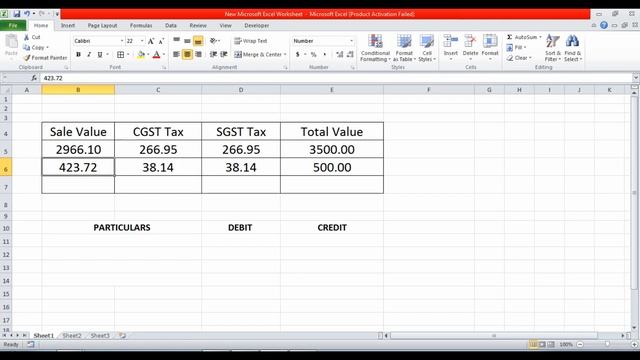Click the insert function fx icon
The height and width of the screenshot is (360, 640).
(34, 78)
